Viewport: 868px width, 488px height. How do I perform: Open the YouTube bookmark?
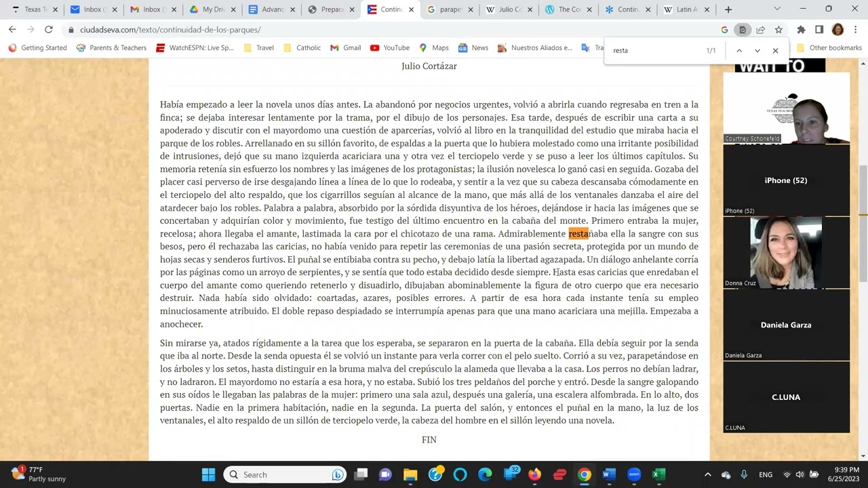click(390, 48)
